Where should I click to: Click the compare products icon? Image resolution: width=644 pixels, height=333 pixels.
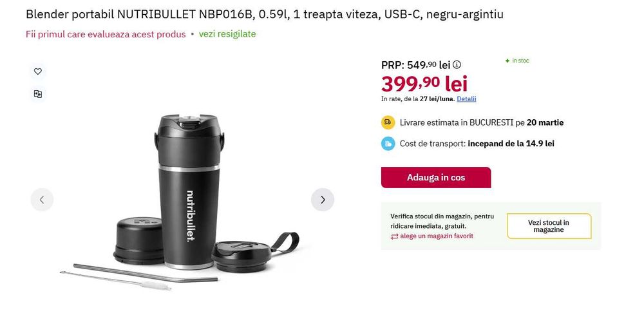click(x=38, y=94)
